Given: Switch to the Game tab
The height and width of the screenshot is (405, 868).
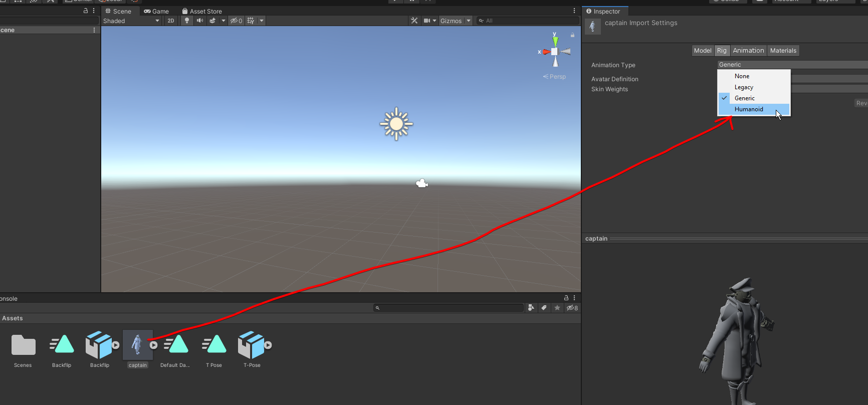Looking at the screenshot, I should 156,11.
